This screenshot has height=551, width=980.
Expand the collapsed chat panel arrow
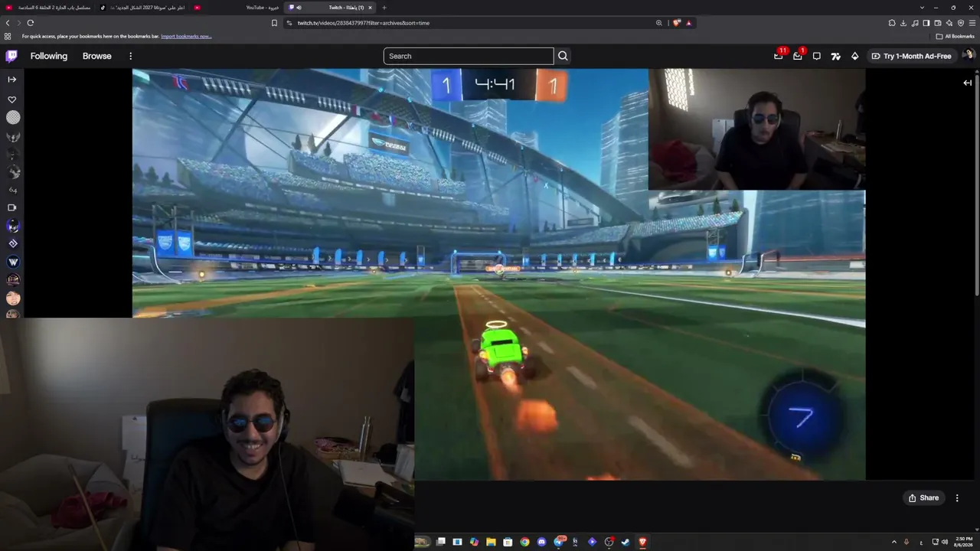(968, 83)
